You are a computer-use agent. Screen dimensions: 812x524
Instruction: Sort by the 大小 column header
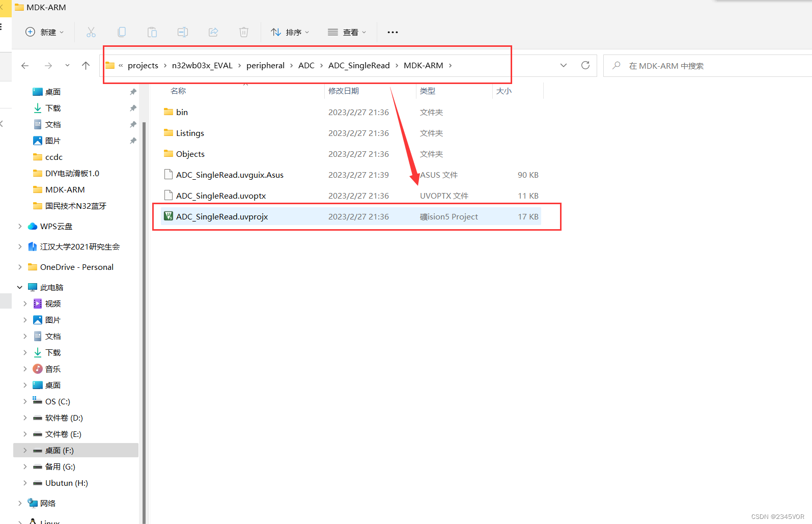click(504, 91)
